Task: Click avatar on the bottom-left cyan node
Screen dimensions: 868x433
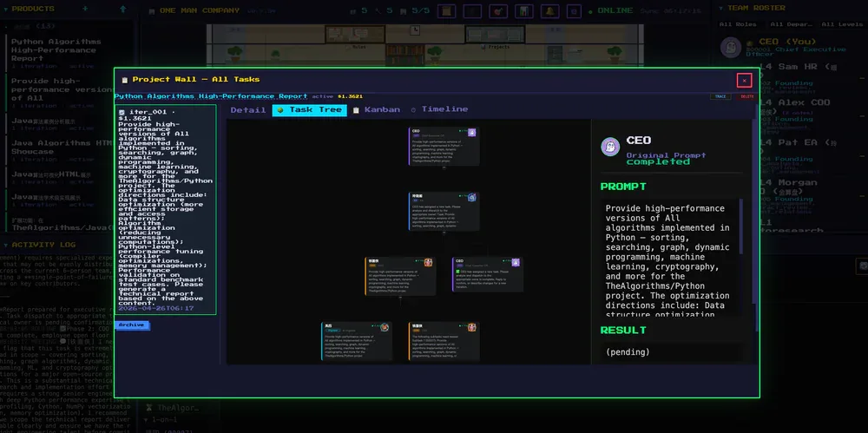Action: coord(385,327)
